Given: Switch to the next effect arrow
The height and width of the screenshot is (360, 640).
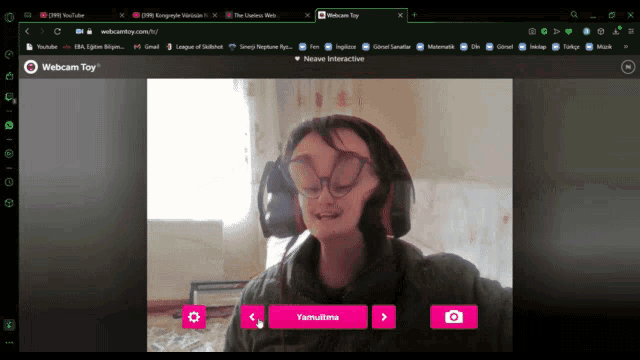Looking at the screenshot, I should coord(384,317).
